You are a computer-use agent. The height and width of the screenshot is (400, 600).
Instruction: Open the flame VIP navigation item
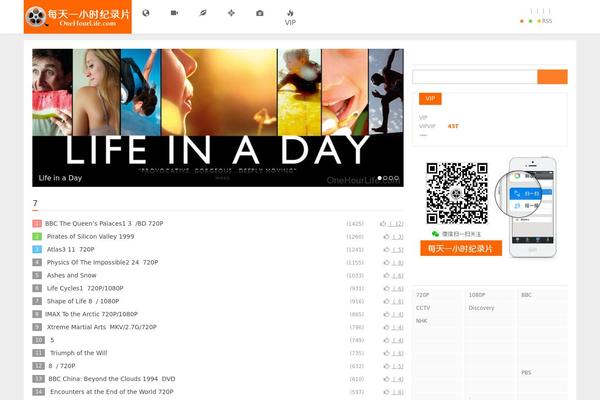coord(290,18)
